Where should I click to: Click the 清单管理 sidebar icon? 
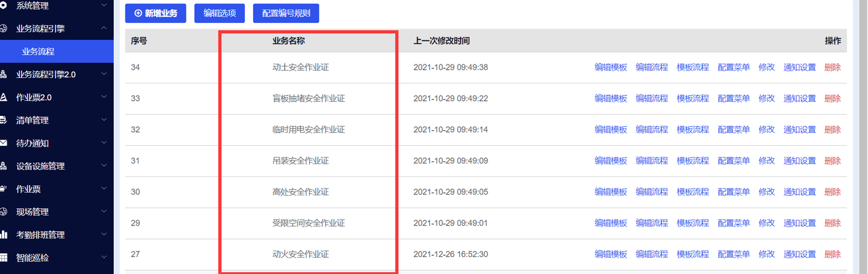[x=3, y=120]
